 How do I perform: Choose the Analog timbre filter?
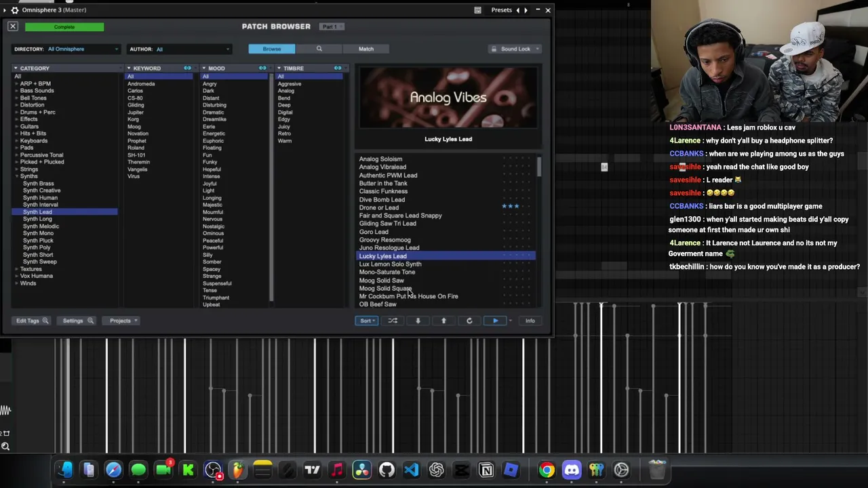point(286,91)
